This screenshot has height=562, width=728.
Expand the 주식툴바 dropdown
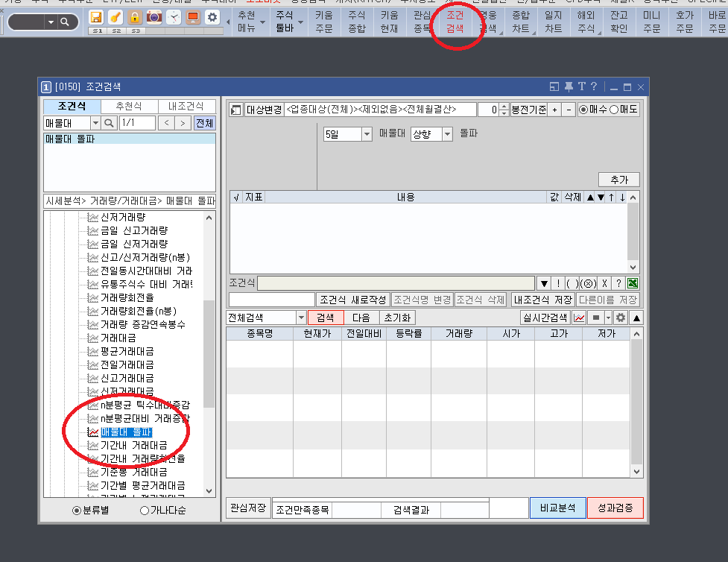pyautogui.click(x=301, y=22)
